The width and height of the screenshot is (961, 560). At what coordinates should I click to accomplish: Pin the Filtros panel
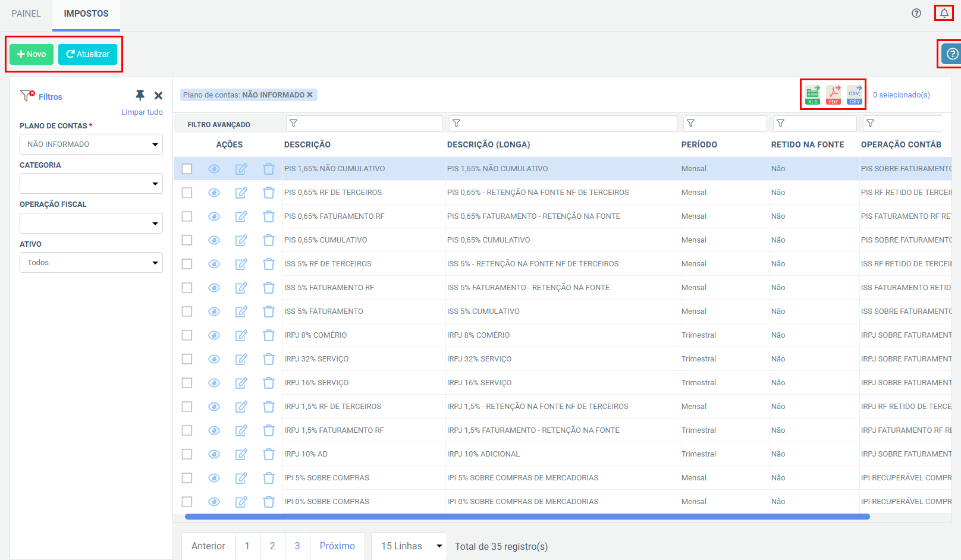140,95
